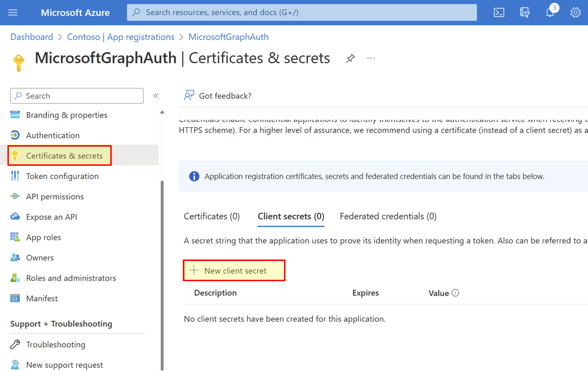Click the Roles and administrators icon
Viewport: 588px width, 371px height.
click(15, 278)
